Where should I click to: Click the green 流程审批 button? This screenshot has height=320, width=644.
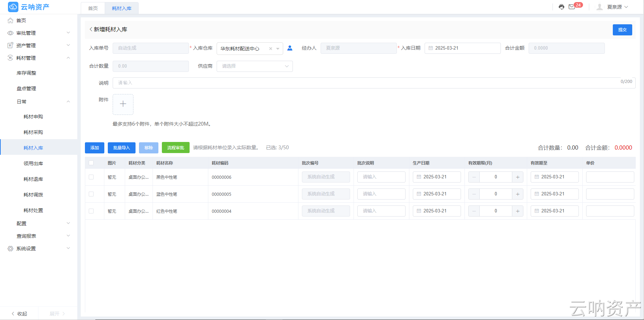coord(176,148)
